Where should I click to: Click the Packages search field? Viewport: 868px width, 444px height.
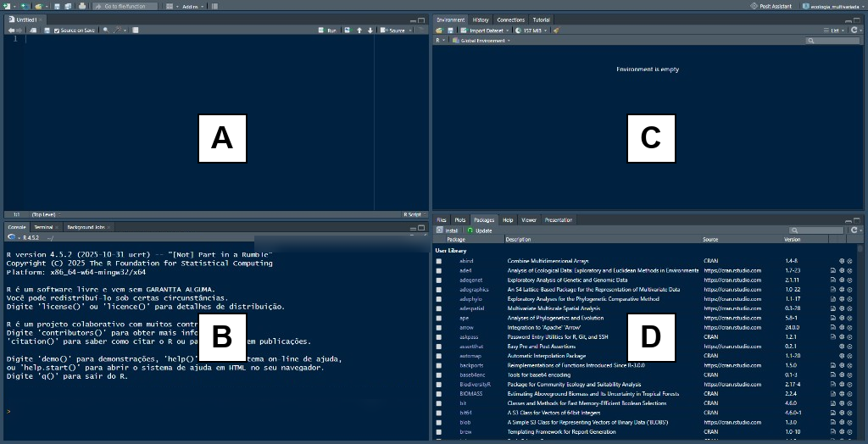click(x=816, y=230)
